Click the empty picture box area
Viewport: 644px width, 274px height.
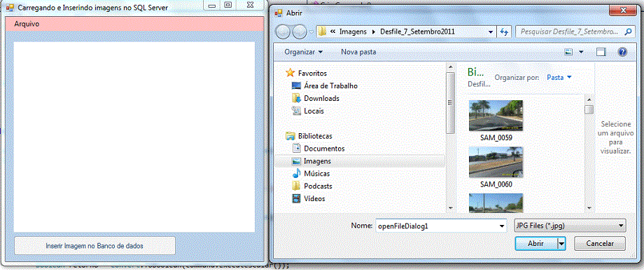tap(134, 137)
